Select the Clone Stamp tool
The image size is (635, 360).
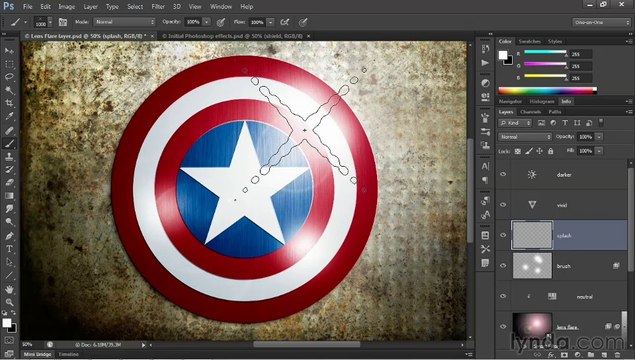9,157
